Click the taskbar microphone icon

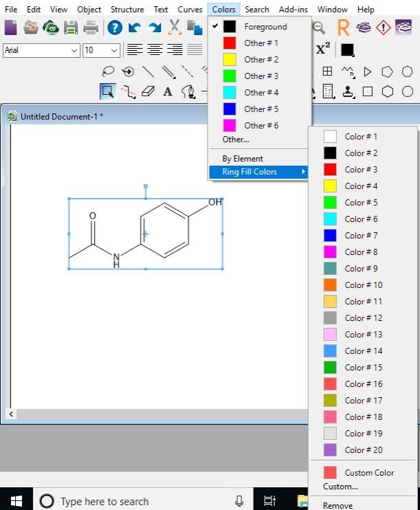239,501
